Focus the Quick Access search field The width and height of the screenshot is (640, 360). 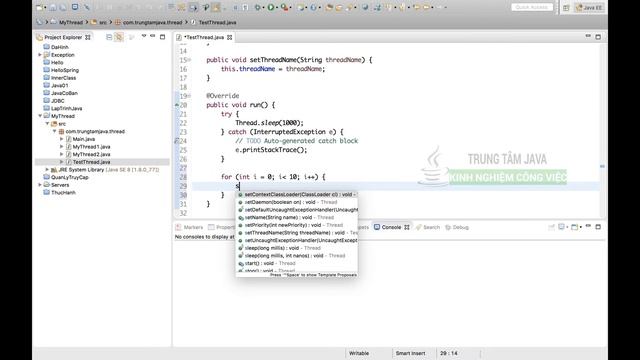point(532,7)
